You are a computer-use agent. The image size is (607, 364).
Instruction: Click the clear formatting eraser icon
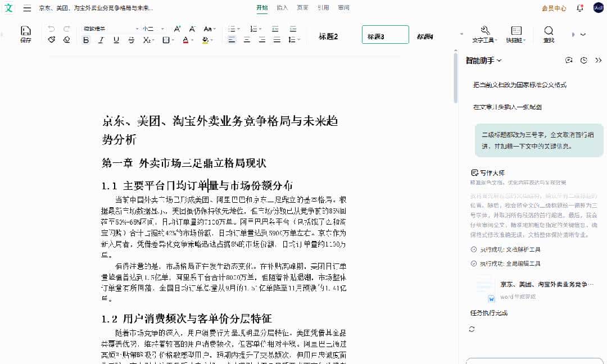coord(66,40)
